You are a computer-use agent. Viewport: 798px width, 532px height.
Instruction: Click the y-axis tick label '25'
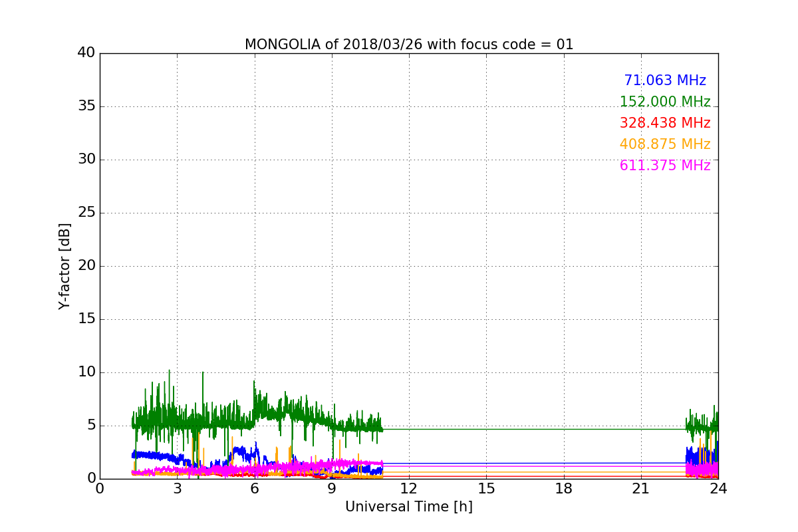click(86, 213)
